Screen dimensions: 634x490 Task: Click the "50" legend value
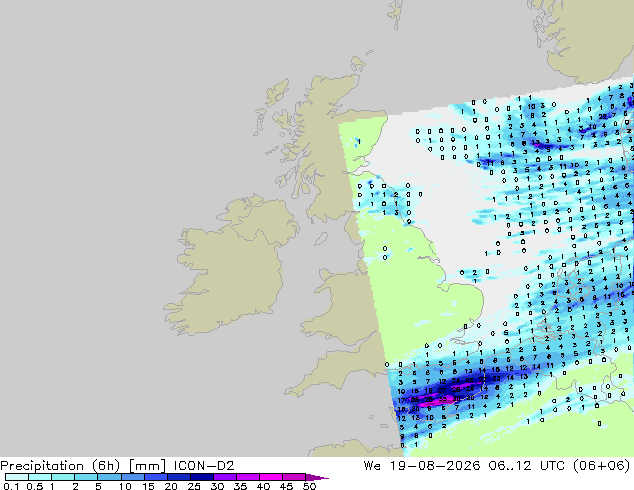point(309,486)
